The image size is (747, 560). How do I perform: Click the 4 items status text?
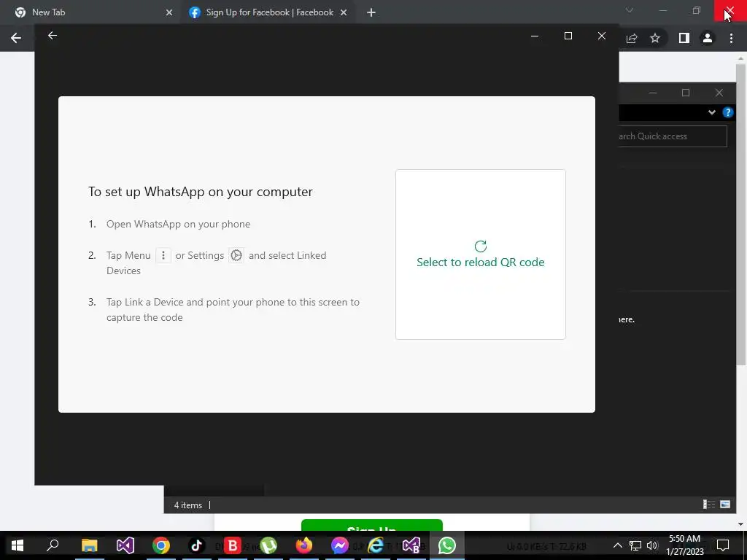point(187,505)
